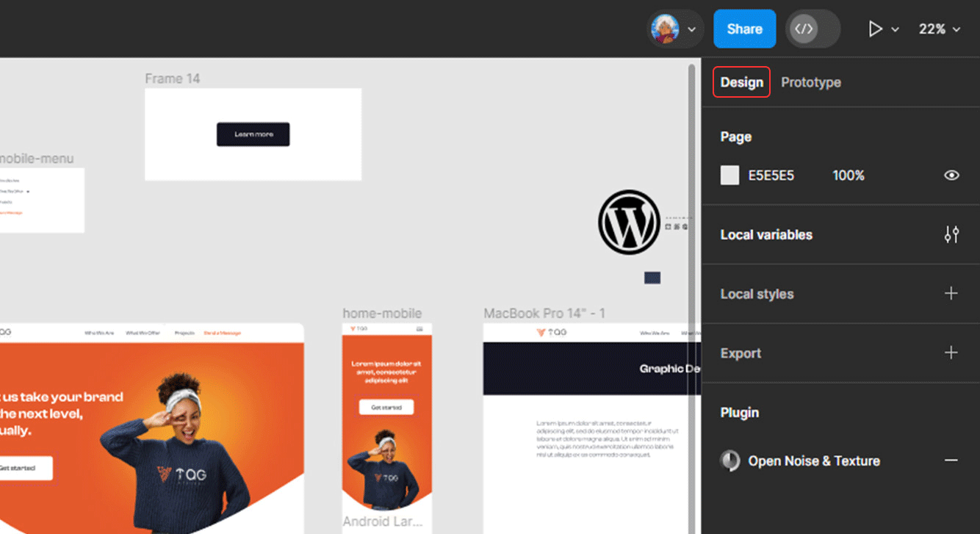This screenshot has height=534, width=980.
Task: Switch to the Design tab
Action: tap(741, 82)
